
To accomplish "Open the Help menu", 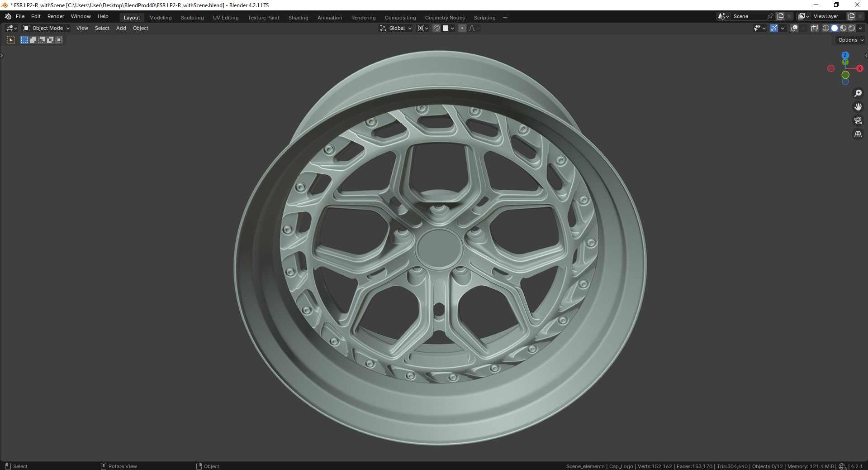I will coord(103,16).
